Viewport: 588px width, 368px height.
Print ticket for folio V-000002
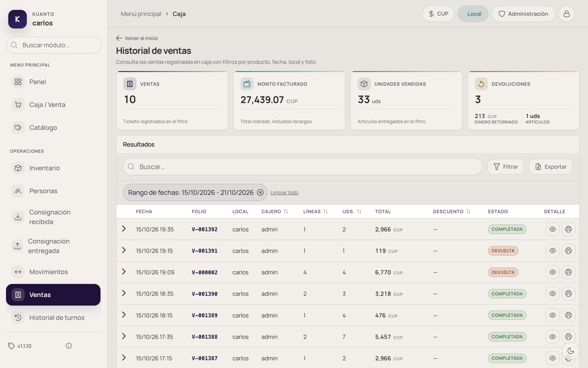click(568, 272)
